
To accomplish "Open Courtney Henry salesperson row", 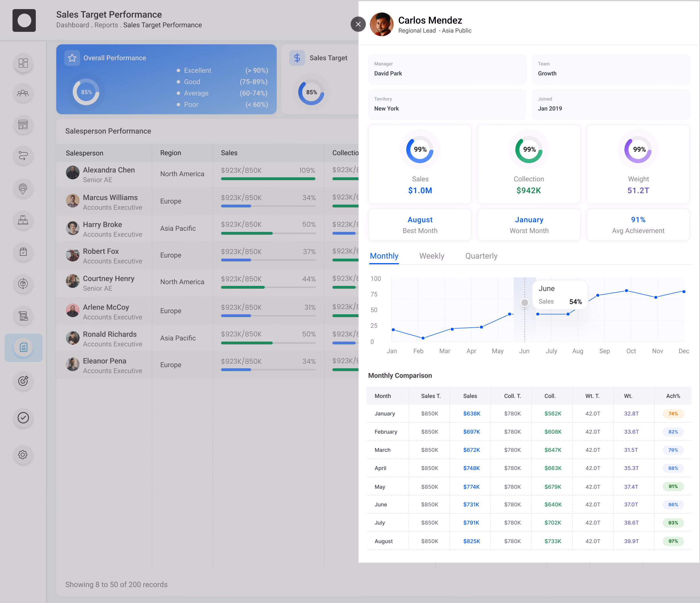I will pyautogui.click(x=207, y=283).
